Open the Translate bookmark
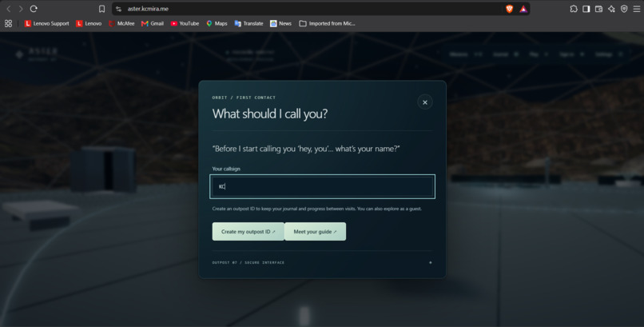Screen dimensions: 644x327 (x=249, y=23)
